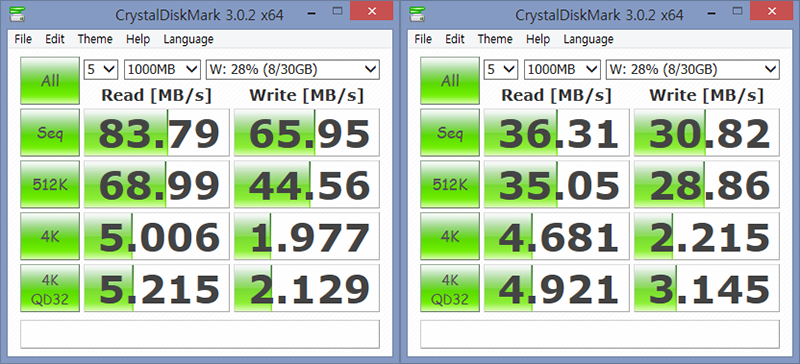Maximize the right CrystalDiskMark window
Viewport: 800px width, 364px height.
coord(737,11)
